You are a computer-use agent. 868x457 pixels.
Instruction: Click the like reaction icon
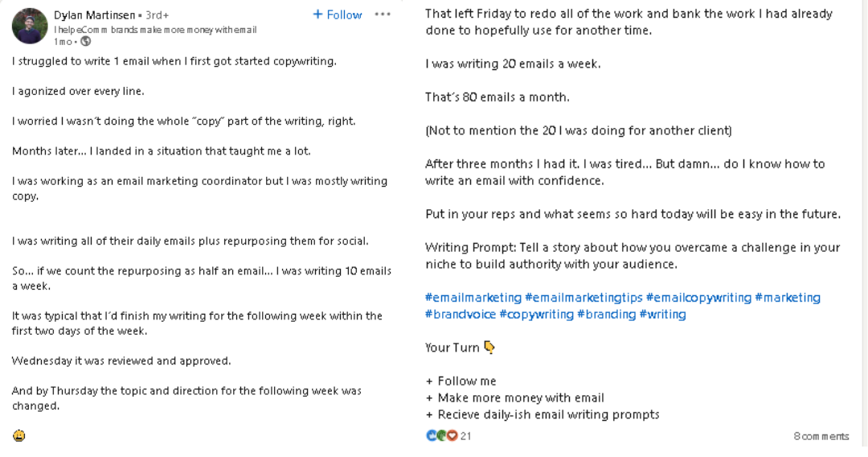coord(432,436)
